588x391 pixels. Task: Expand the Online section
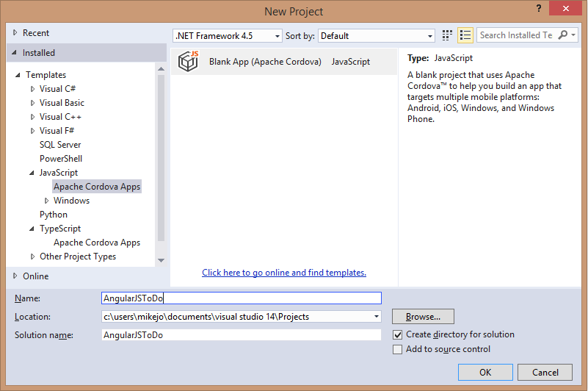[x=15, y=276]
